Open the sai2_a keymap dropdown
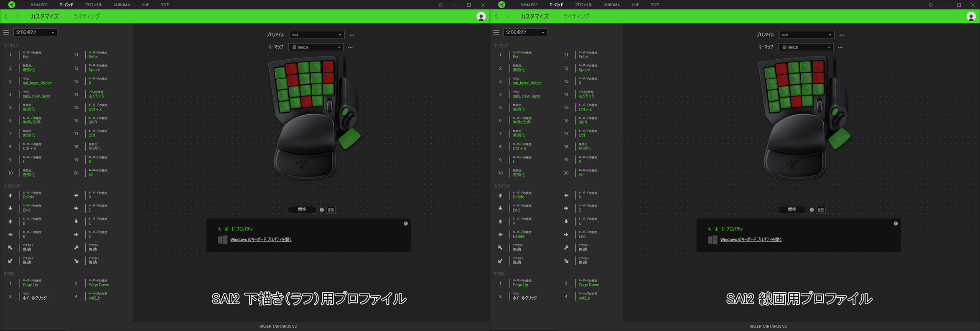The image size is (980, 331). [316, 47]
